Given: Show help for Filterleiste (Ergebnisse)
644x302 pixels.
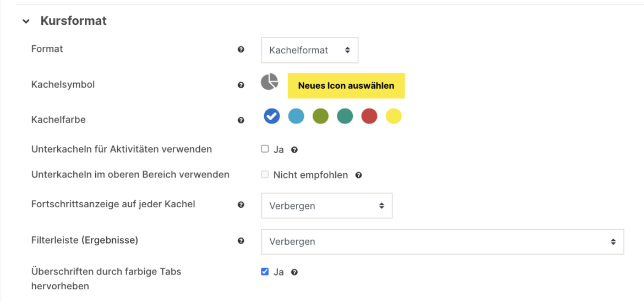Looking at the screenshot, I should (x=241, y=241).
